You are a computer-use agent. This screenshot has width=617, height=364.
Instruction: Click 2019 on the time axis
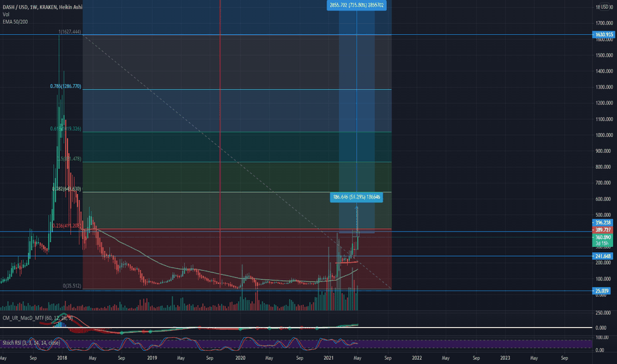tap(152, 358)
